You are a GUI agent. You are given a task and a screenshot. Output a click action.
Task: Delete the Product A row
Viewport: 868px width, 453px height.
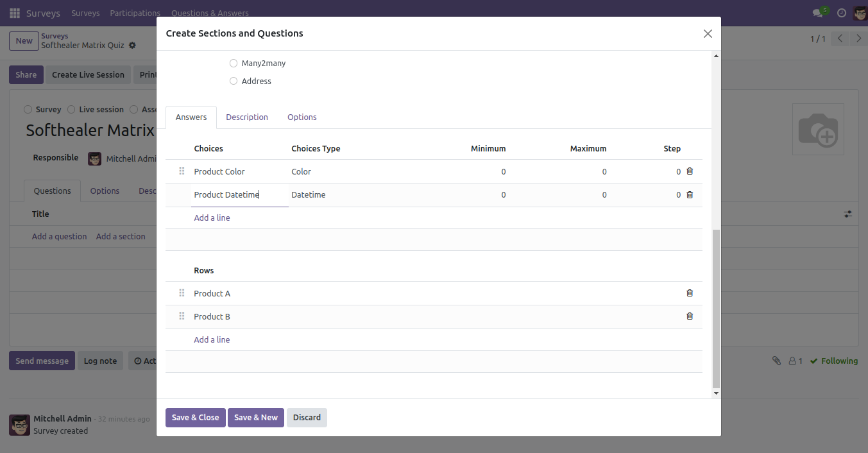(x=690, y=293)
